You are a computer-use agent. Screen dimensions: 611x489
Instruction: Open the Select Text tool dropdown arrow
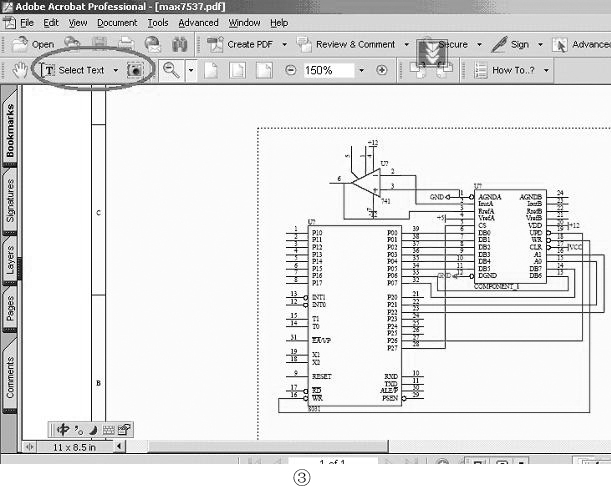pyautogui.click(x=115, y=70)
